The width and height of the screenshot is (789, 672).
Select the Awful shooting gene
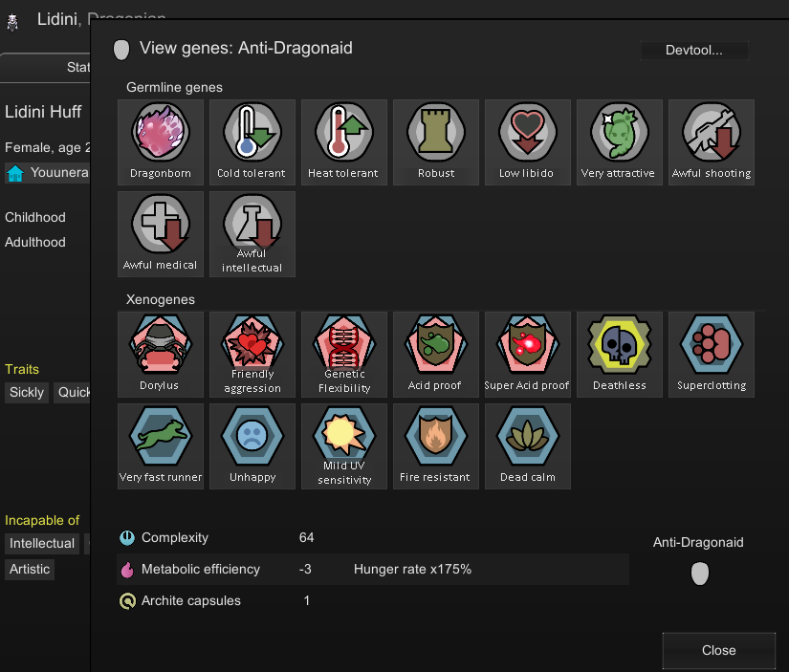711,142
